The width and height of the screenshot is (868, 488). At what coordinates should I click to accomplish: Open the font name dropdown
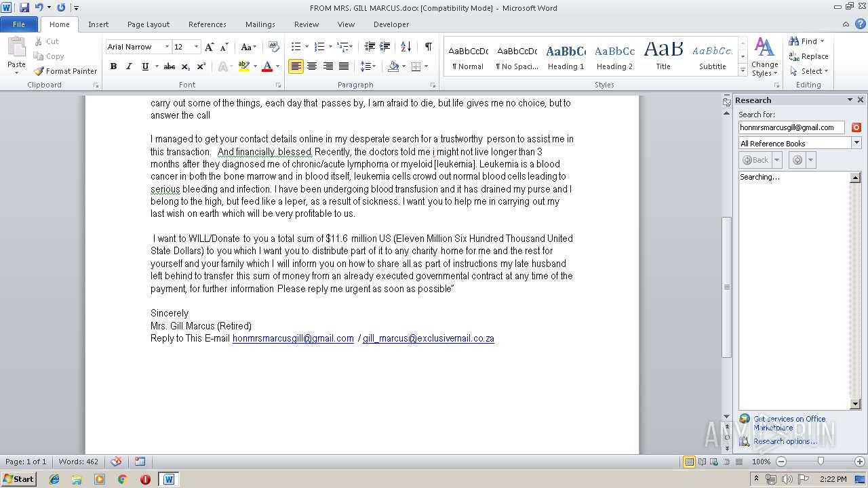tap(167, 47)
